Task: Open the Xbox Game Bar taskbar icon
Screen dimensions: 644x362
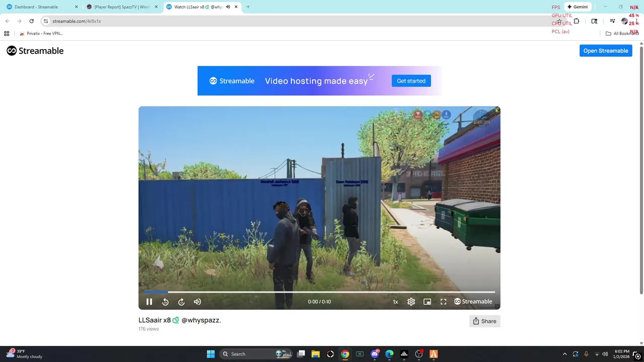Action: [360, 354]
